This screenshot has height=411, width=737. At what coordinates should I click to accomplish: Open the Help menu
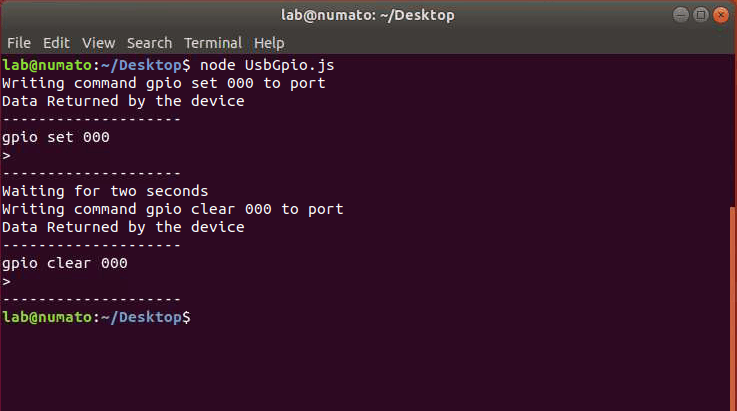[269, 43]
